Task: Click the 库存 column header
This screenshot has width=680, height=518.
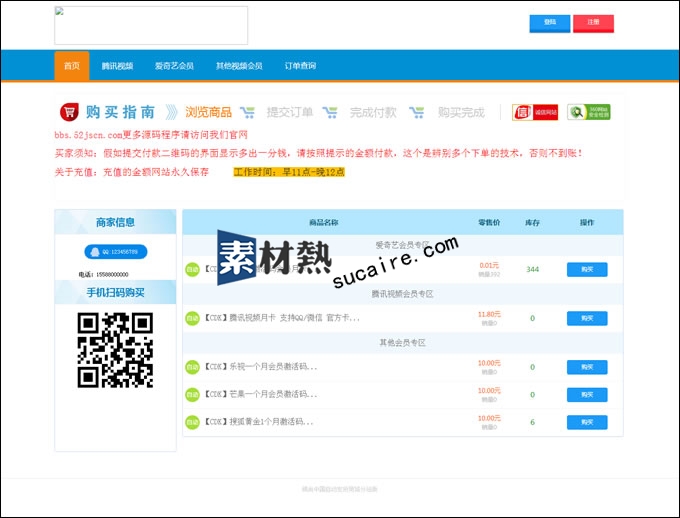Action: tap(533, 223)
